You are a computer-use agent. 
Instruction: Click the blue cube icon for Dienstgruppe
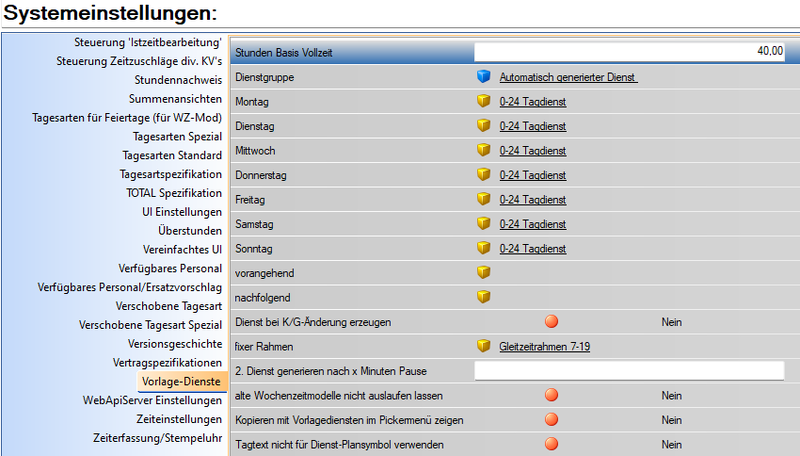(483, 77)
